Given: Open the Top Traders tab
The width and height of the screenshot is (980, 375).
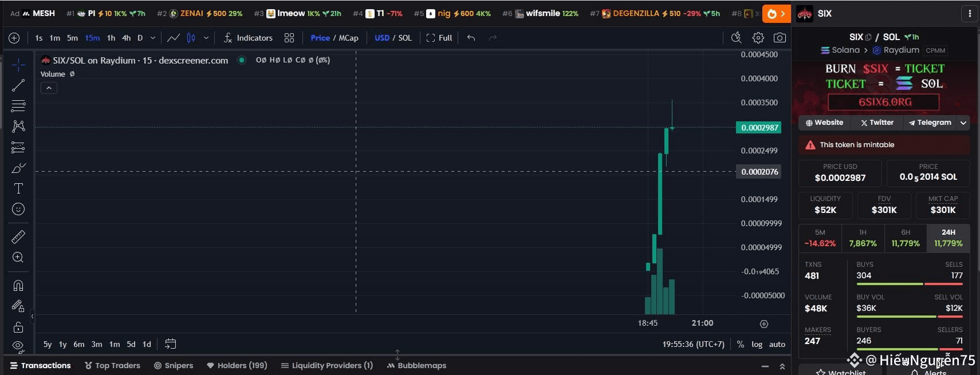Looking at the screenshot, I should [112, 365].
